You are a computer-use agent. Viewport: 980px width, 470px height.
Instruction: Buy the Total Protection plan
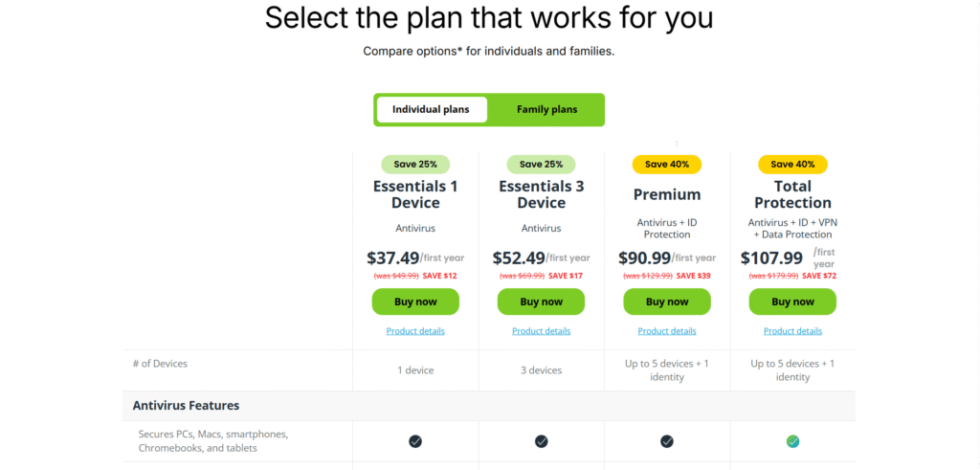pyautogui.click(x=792, y=302)
